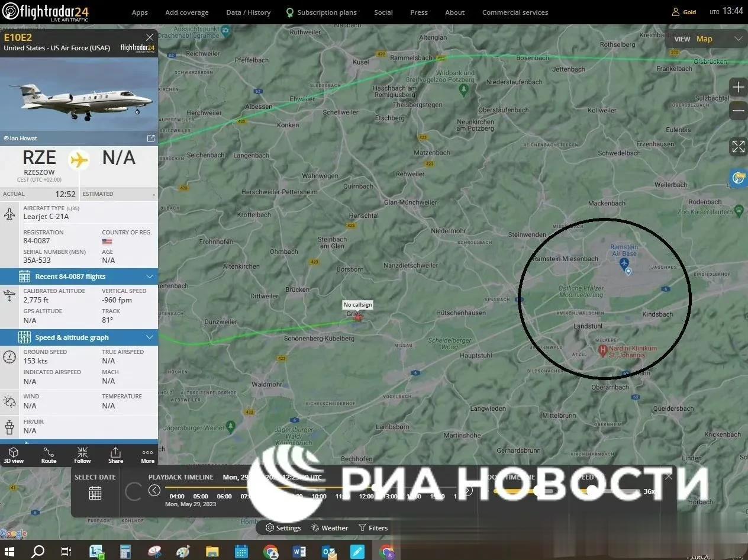Screen dimensions: 748x560
Task: Click the FIR/UIR control tower icon
Action: pyautogui.click(x=9, y=426)
